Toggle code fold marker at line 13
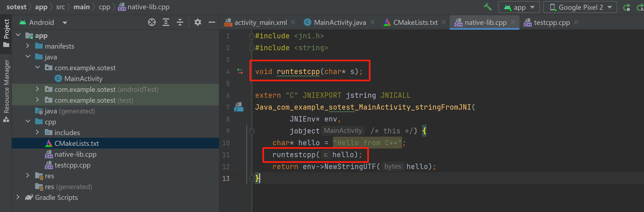Image resolution: width=644 pixels, height=212 pixels. [252, 178]
